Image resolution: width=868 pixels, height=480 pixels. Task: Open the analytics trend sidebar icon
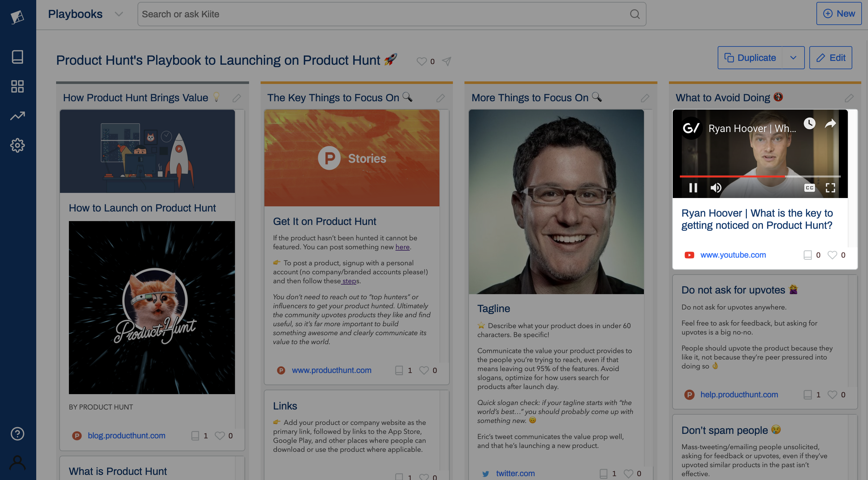coord(18,116)
